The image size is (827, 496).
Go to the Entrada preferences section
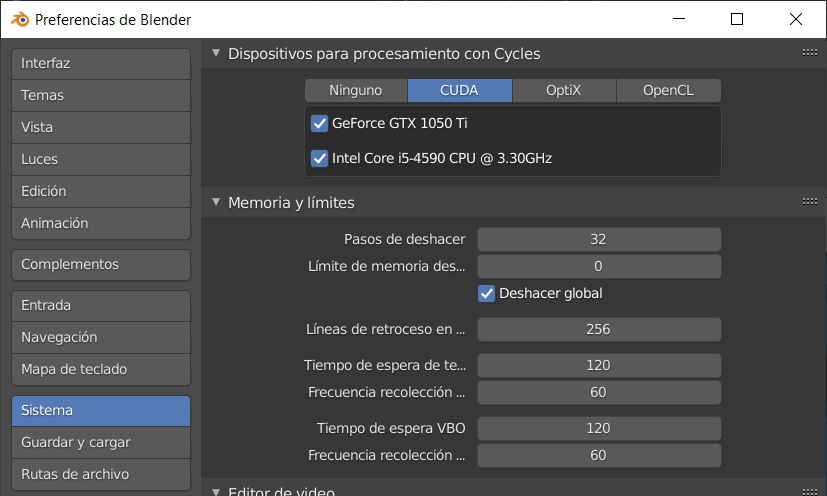(x=101, y=306)
